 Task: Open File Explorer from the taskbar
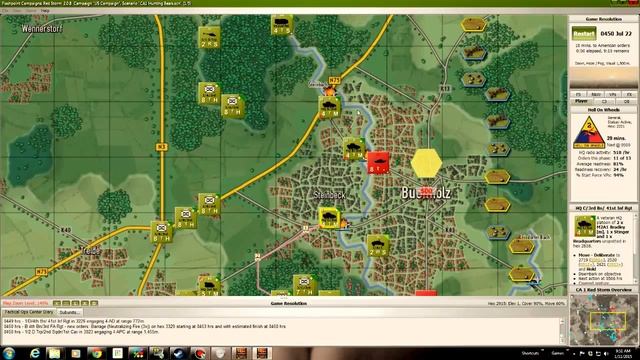coord(55,353)
